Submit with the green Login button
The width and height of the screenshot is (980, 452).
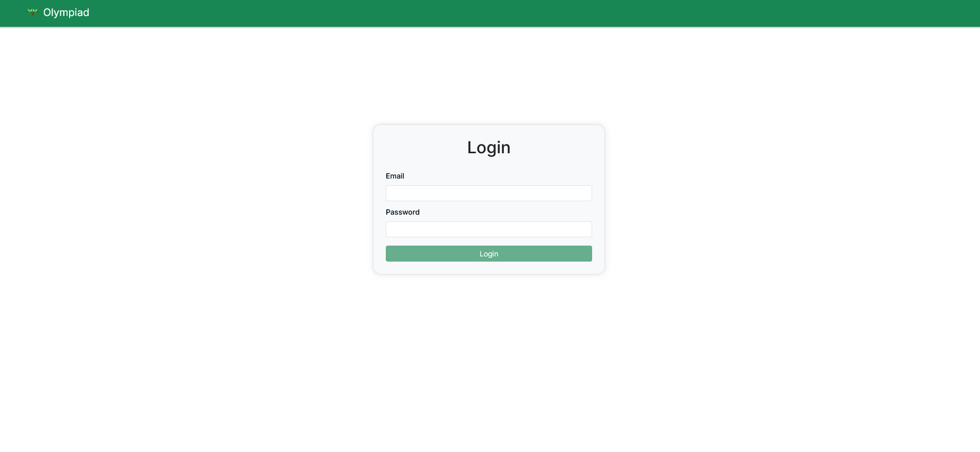coord(489,254)
